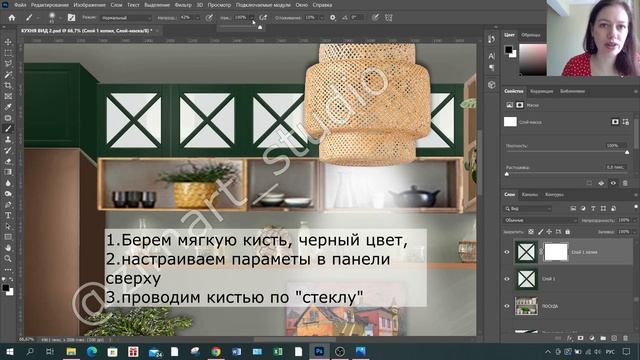
Task: Select the Magic Wand tool
Action: coord(8,75)
